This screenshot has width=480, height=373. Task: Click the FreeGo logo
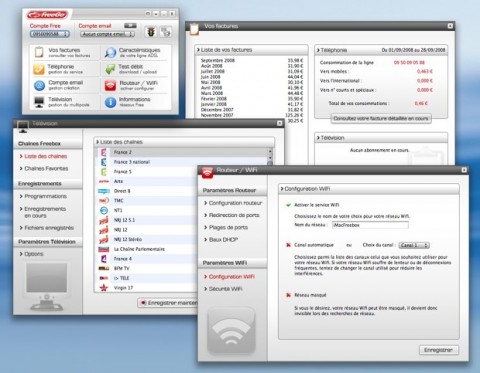(48, 15)
